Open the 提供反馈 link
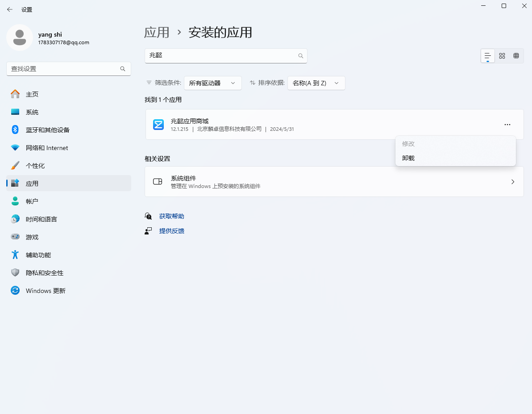Image resolution: width=532 pixels, height=414 pixels. click(x=171, y=231)
